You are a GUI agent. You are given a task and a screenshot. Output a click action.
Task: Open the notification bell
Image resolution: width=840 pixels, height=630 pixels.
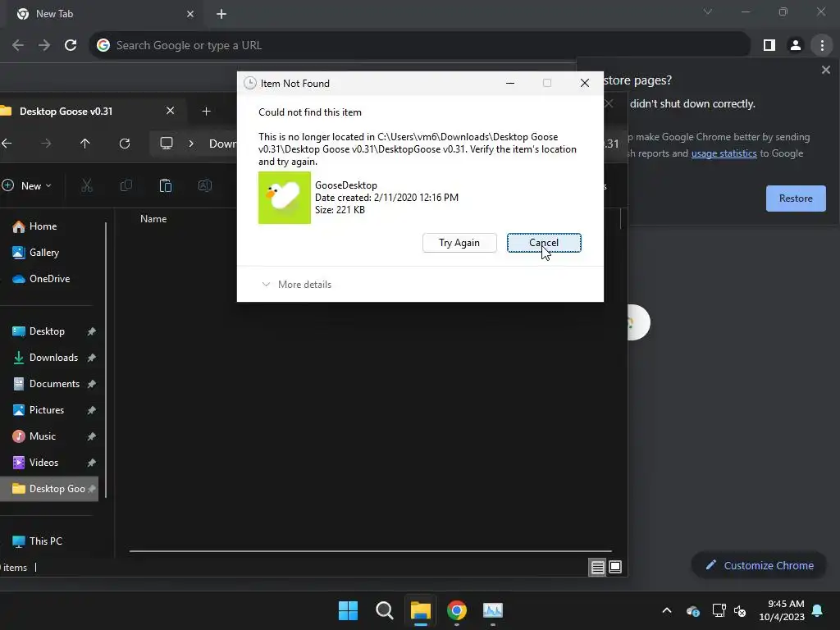click(818, 610)
